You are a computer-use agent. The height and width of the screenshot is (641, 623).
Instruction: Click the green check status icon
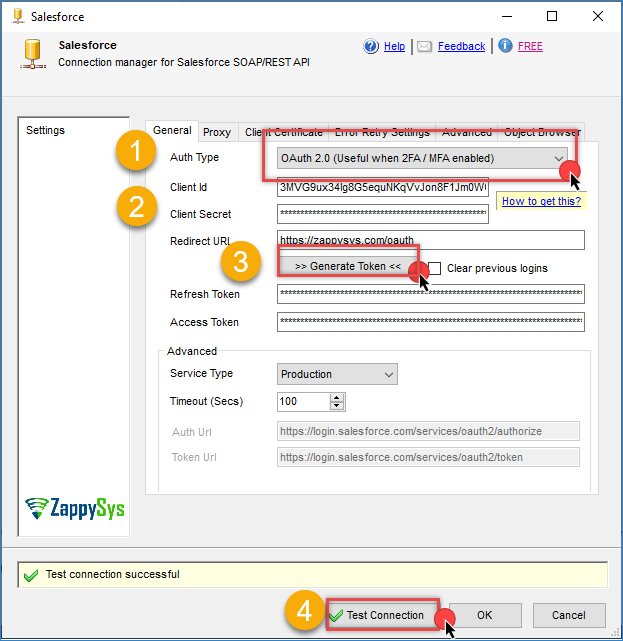[31, 576]
